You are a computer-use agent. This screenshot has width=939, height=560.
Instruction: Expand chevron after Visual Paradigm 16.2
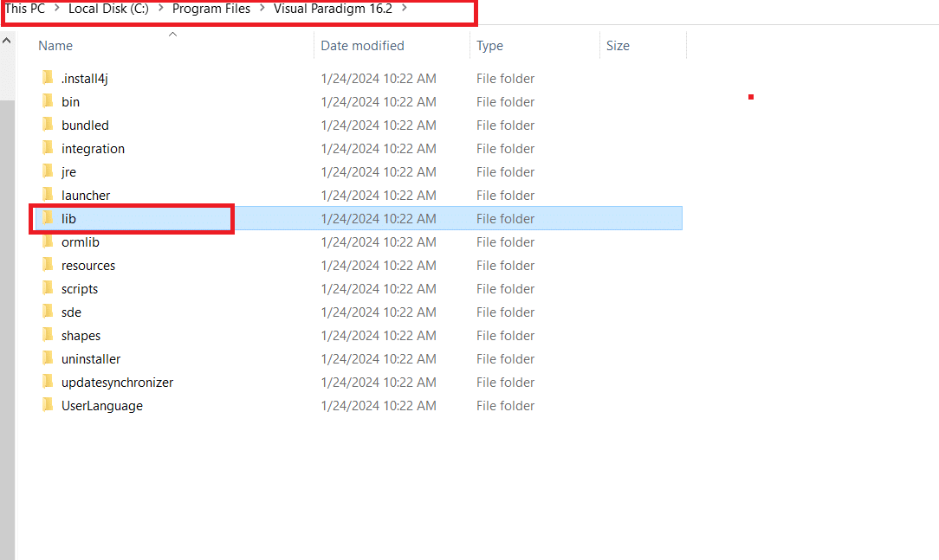coord(405,9)
